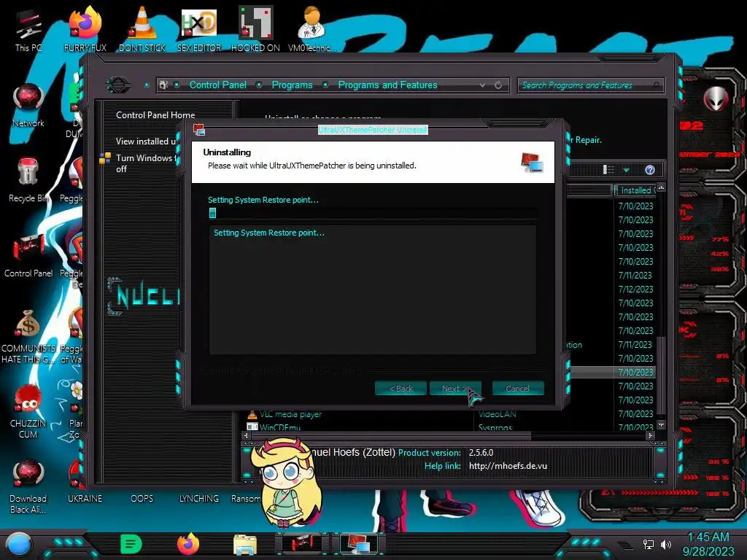This screenshot has width=747, height=560.
Task: Click horizontal scrollbar left arrow
Action: point(246,435)
